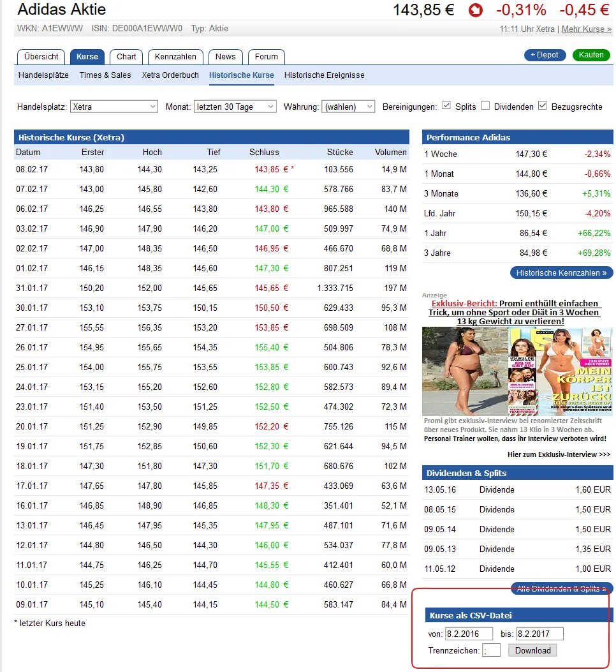Screen dimensions: 616x672
Task: Toggle the Splits adjustment checkbox
Action: pyautogui.click(x=446, y=105)
